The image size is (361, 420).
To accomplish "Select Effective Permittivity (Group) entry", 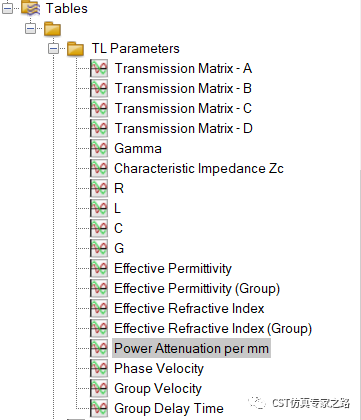I will (x=197, y=288).
